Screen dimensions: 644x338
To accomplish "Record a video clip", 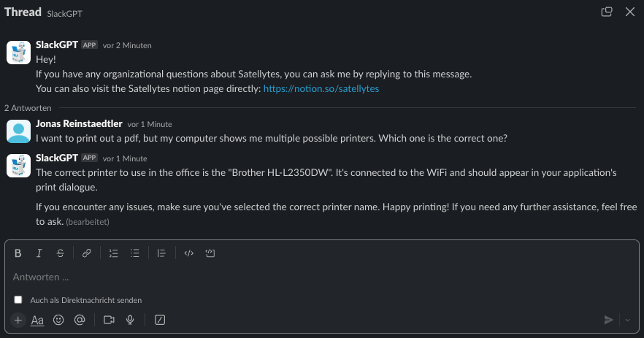I will tap(110, 320).
